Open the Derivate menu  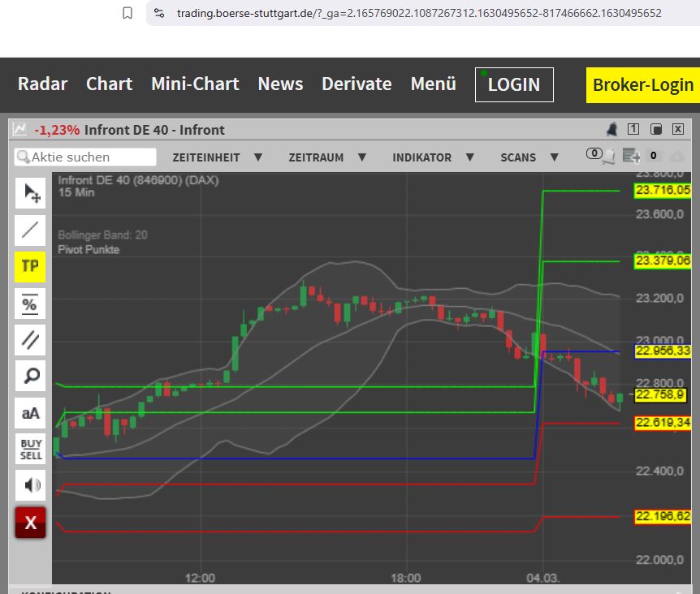(356, 84)
